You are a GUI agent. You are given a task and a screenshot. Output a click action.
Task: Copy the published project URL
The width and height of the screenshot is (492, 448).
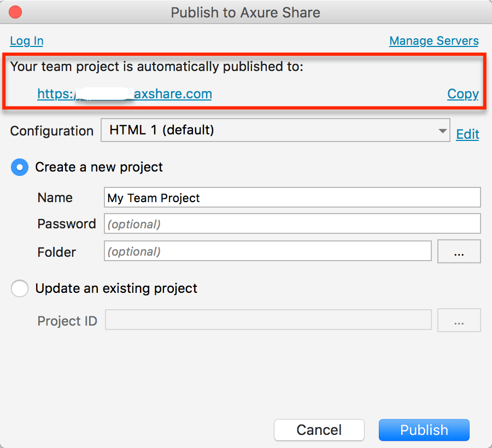[x=462, y=94]
